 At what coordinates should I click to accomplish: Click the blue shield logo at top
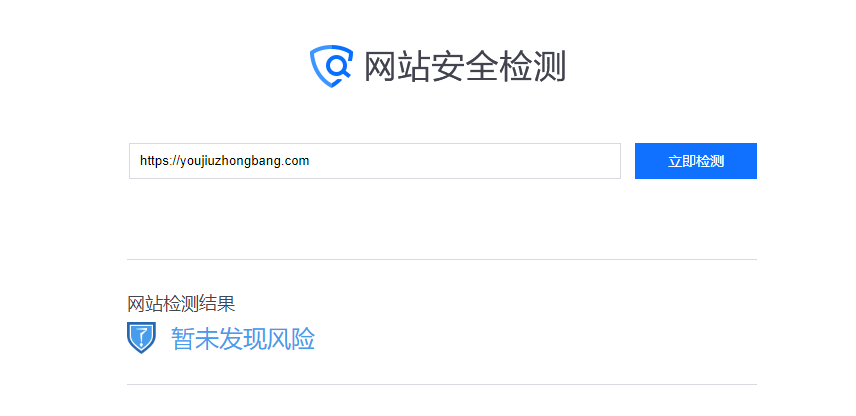coord(331,66)
